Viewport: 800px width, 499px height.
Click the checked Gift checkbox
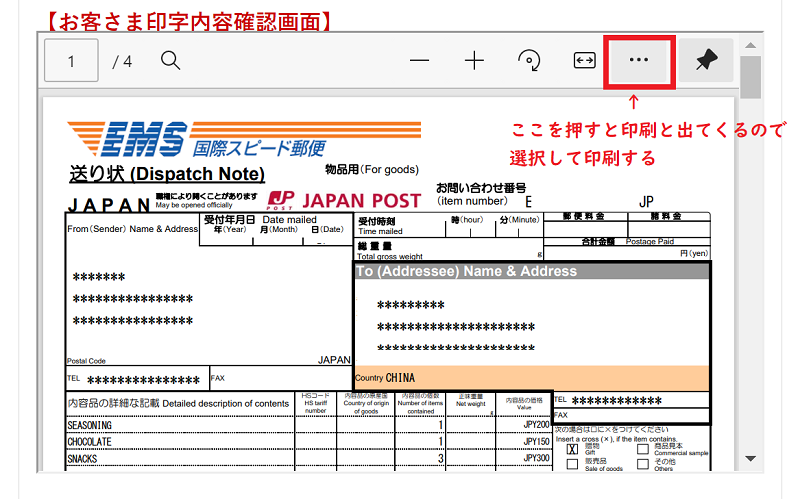[x=572, y=449]
